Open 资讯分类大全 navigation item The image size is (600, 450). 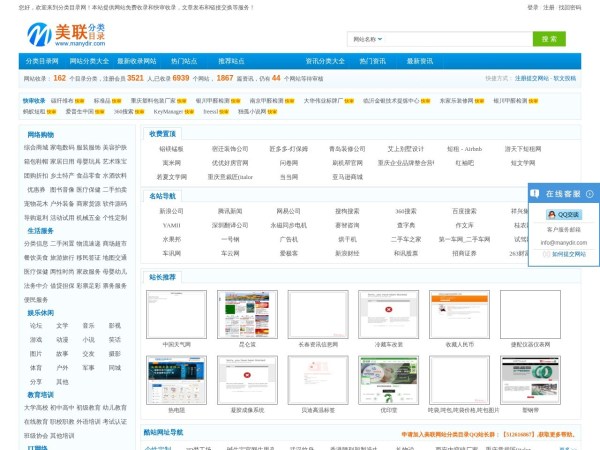tap(325, 61)
